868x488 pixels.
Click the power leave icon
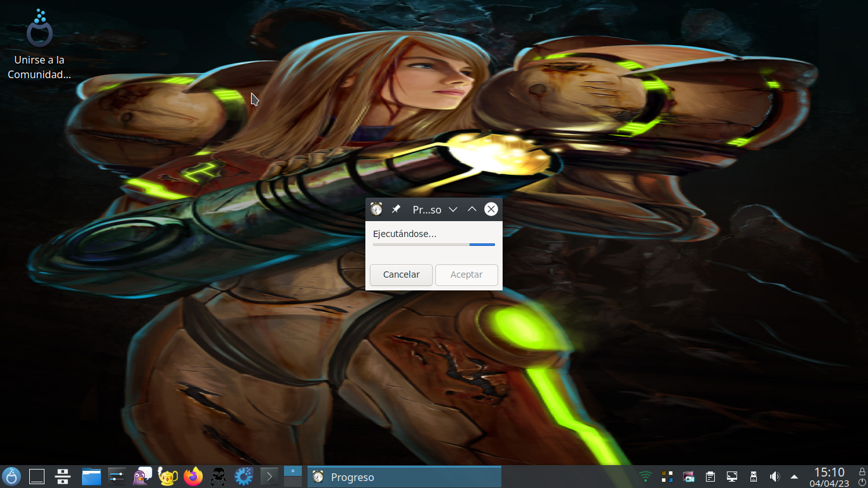point(862,482)
